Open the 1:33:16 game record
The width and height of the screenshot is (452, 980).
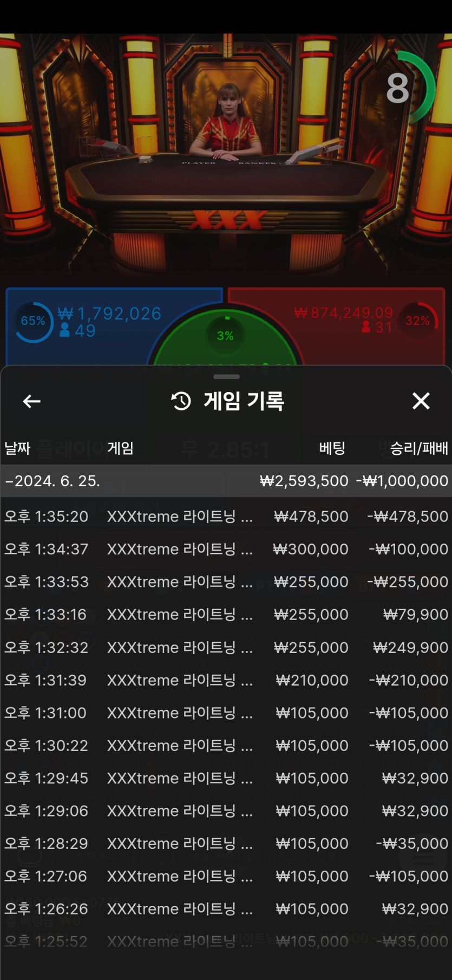[x=226, y=615]
